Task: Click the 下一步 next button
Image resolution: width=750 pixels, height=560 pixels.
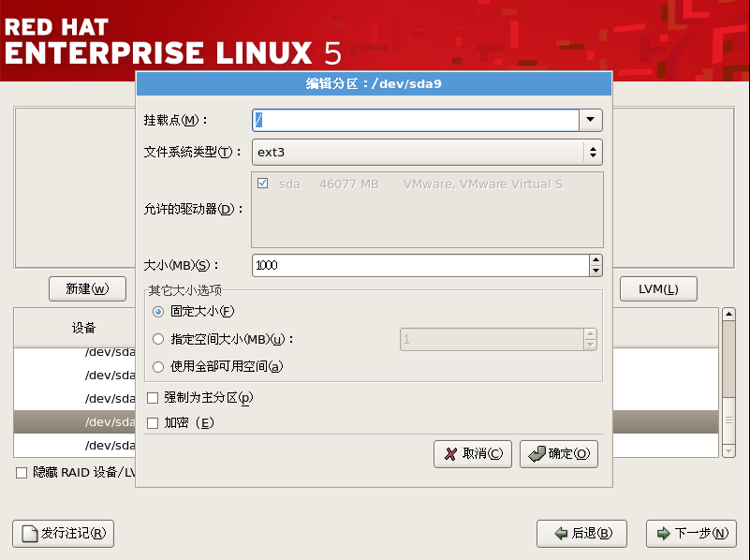Action: tap(691, 533)
